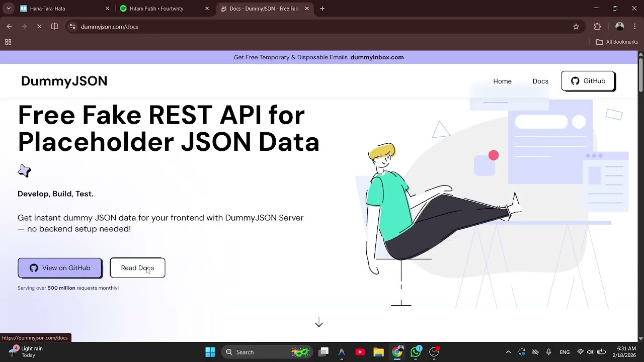View site information icon in address bar
Viewport: 644px width, 362px height.
click(x=72, y=27)
